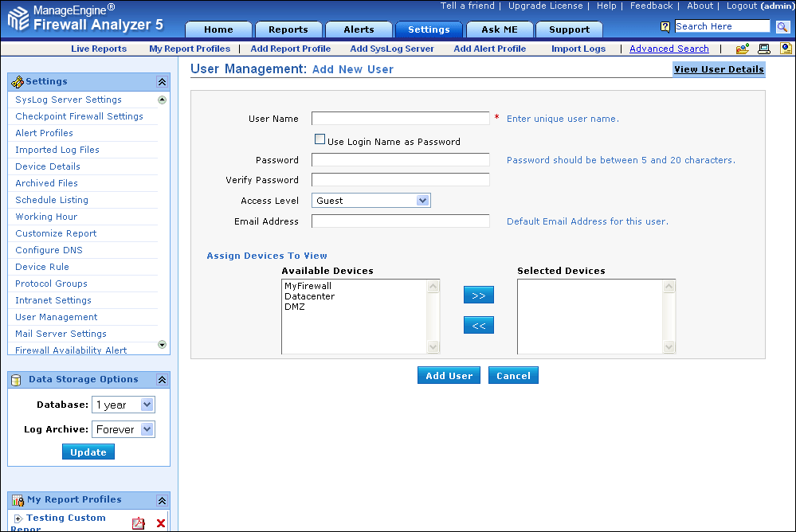The image size is (796, 532).
Task: Click in the Password field
Action: (401, 160)
